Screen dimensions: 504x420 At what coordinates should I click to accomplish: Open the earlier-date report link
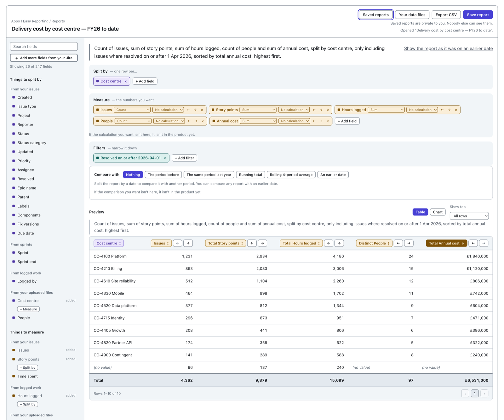click(448, 49)
